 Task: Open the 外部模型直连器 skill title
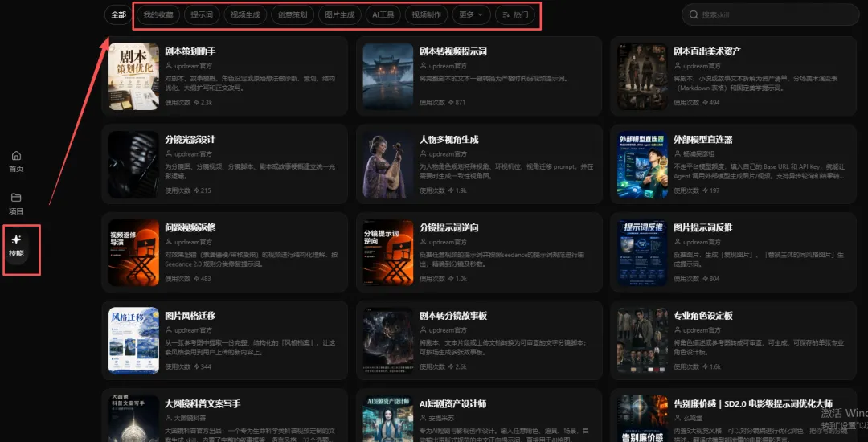pyautogui.click(x=703, y=139)
